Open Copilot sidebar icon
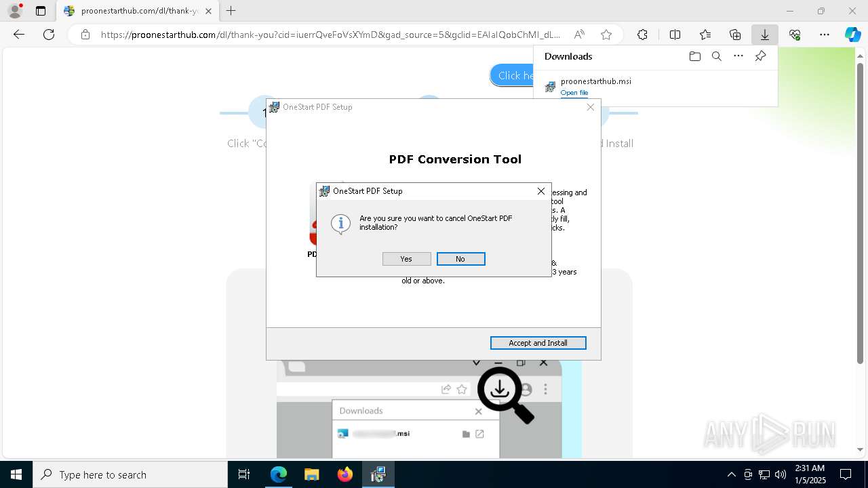This screenshot has width=868, height=488. 852,35
